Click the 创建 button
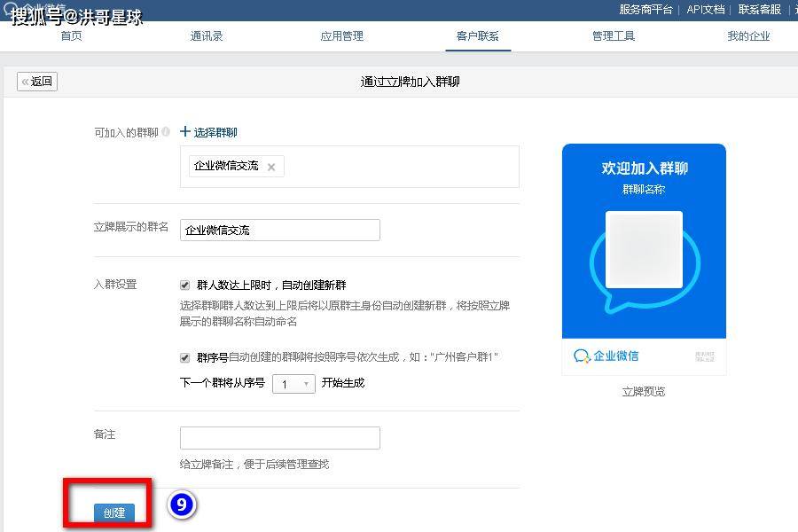The image size is (798, 532). click(114, 512)
